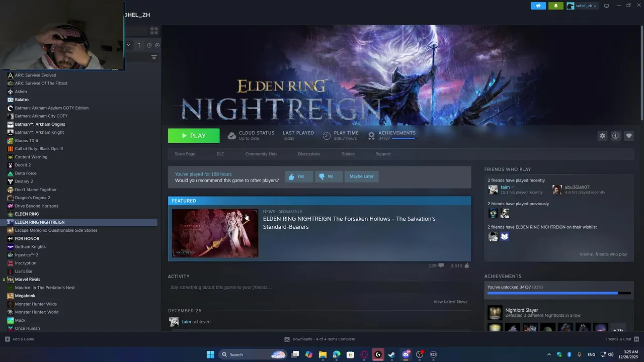
Task: Toggle sort direction arrow in library
Action: coord(139,45)
